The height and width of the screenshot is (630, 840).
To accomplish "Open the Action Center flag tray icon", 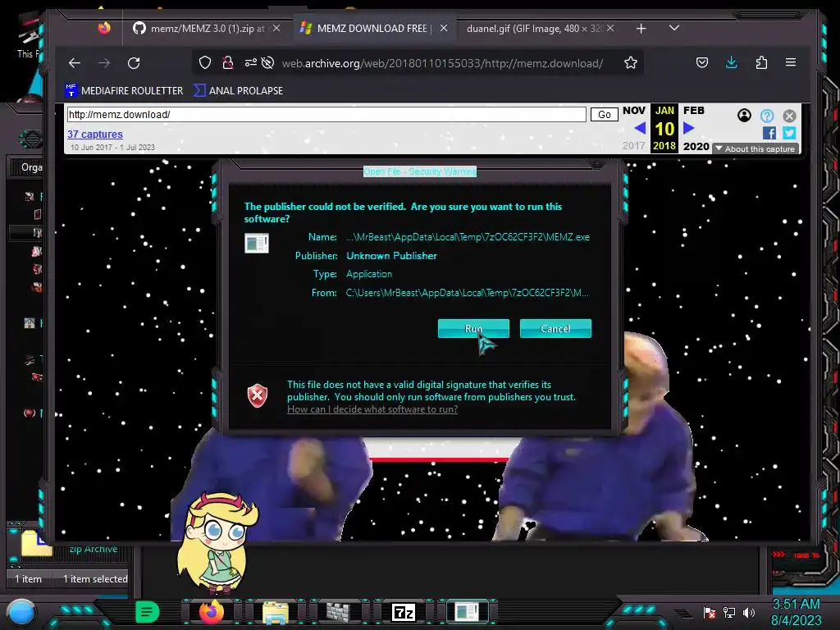I will tap(710, 612).
